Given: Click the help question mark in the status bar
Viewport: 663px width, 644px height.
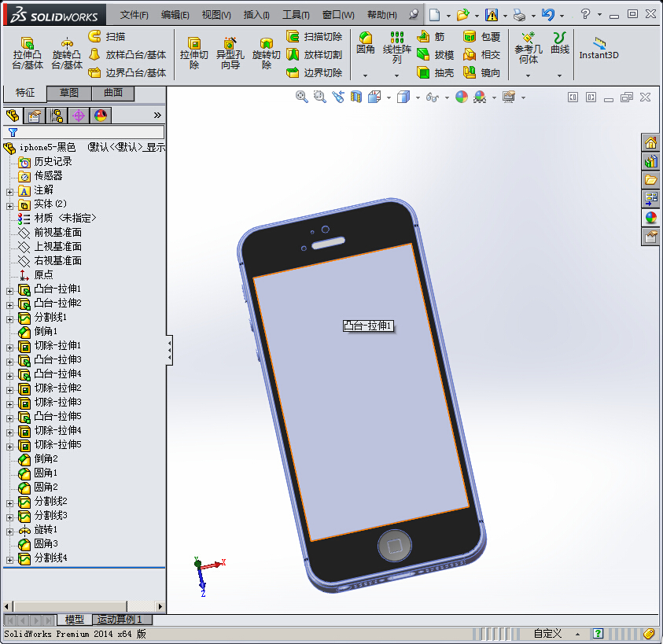Looking at the screenshot, I should [x=598, y=634].
